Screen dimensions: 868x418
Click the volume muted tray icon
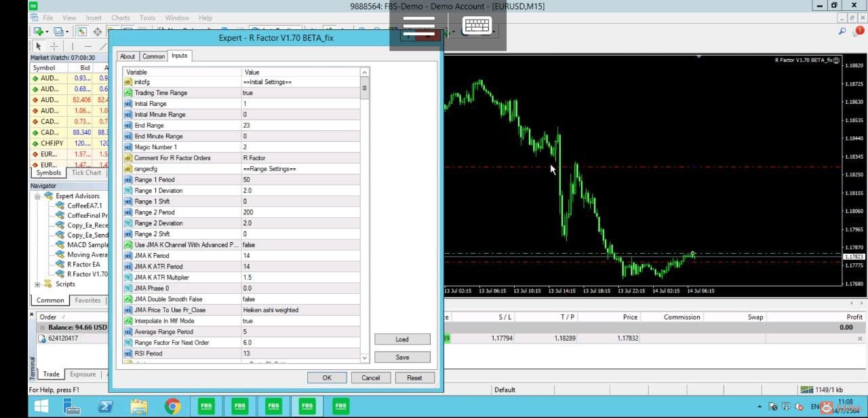(799, 406)
